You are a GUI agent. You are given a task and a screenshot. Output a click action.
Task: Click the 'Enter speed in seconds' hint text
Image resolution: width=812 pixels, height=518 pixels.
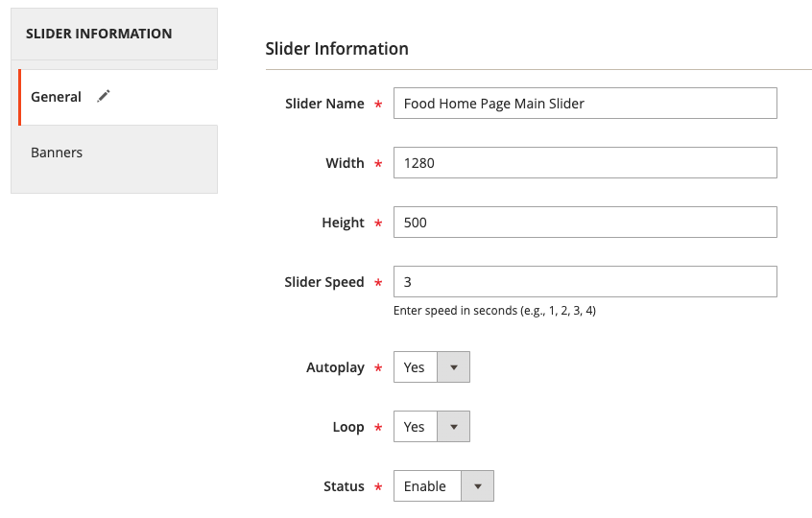pyautogui.click(x=494, y=311)
